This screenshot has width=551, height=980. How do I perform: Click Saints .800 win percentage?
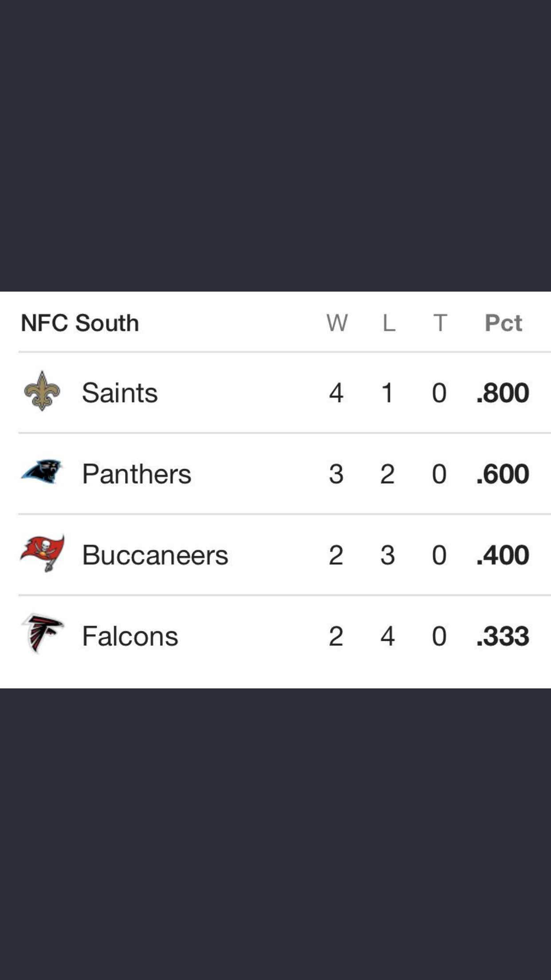coord(503,393)
